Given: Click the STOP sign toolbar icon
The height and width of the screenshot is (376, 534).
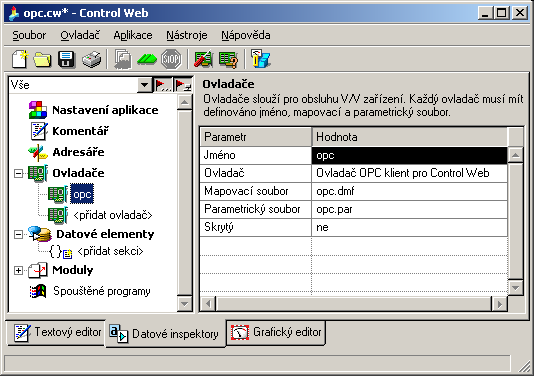Looking at the screenshot, I should click(x=171, y=59).
